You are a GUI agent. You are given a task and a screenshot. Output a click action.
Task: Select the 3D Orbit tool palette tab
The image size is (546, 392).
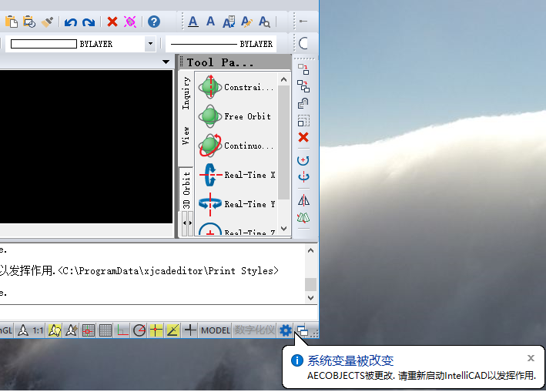(186, 189)
